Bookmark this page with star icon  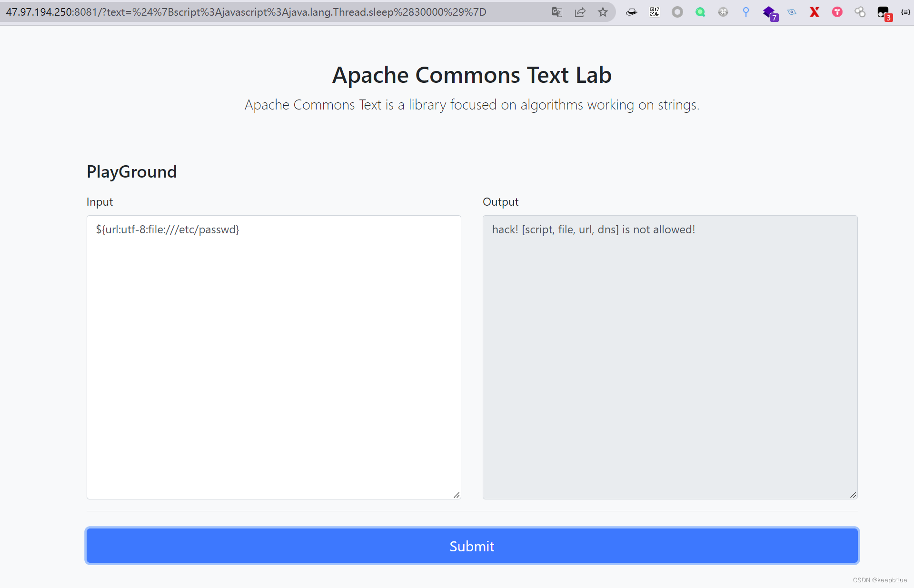pos(603,12)
